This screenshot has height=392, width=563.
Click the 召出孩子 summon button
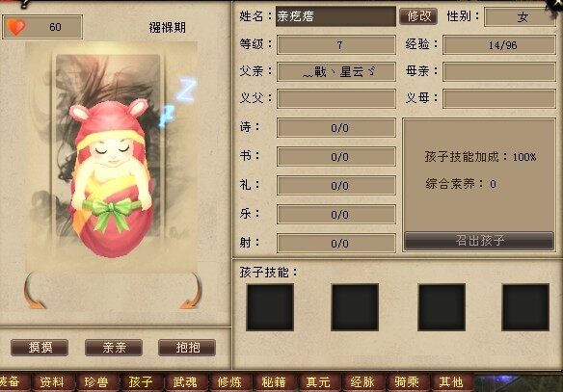tap(479, 240)
